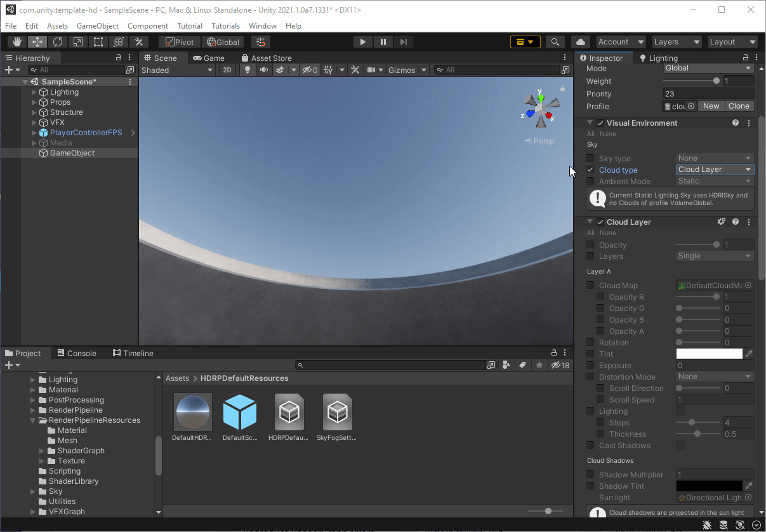Open custom editor tools icon

click(x=139, y=42)
